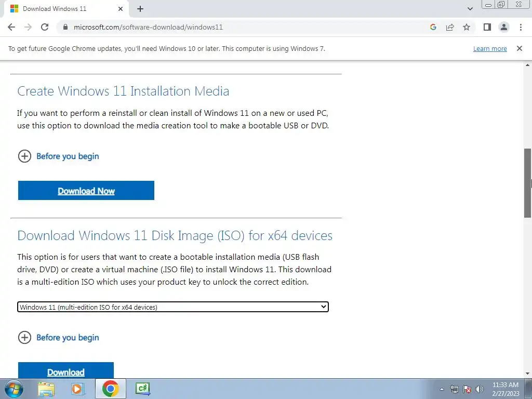The image size is (532, 399).
Task: Click the Chrome icon in the taskbar
Action: 110,389
